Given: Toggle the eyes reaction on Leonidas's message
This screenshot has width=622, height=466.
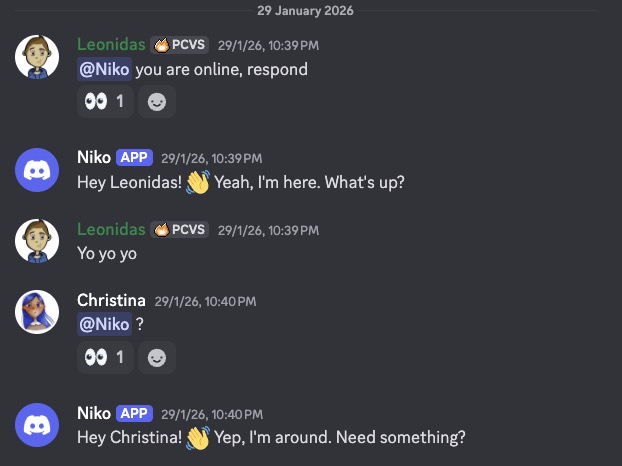Looking at the screenshot, I should click(105, 101).
